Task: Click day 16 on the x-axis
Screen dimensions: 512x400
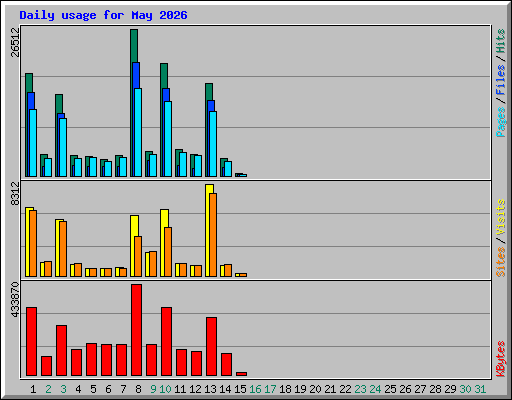Action: pos(255,389)
